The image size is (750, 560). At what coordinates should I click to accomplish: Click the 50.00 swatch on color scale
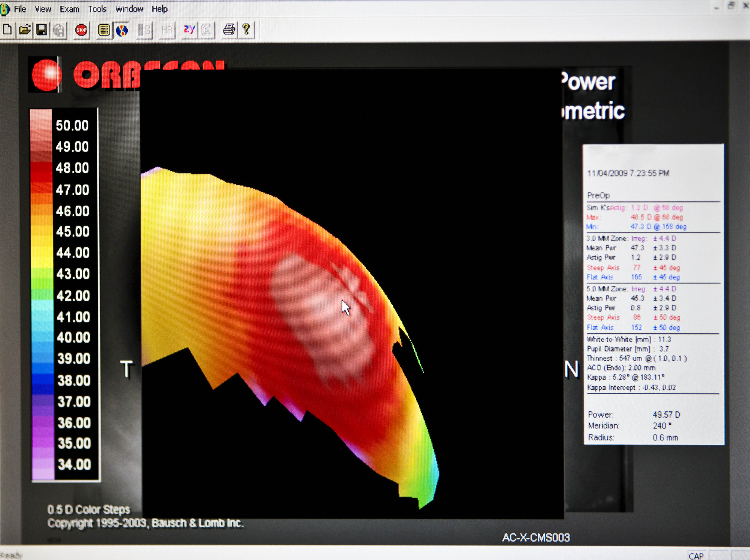[x=41, y=125]
